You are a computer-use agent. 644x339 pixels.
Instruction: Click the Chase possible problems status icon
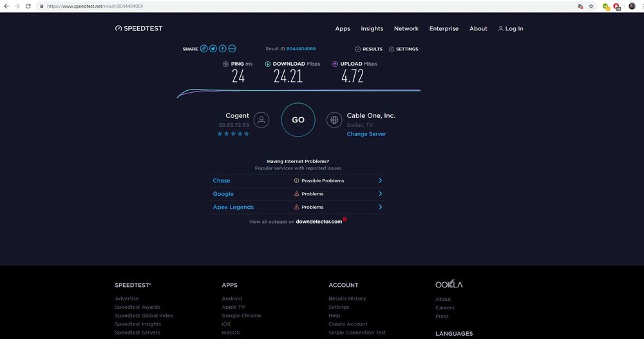pyautogui.click(x=296, y=180)
